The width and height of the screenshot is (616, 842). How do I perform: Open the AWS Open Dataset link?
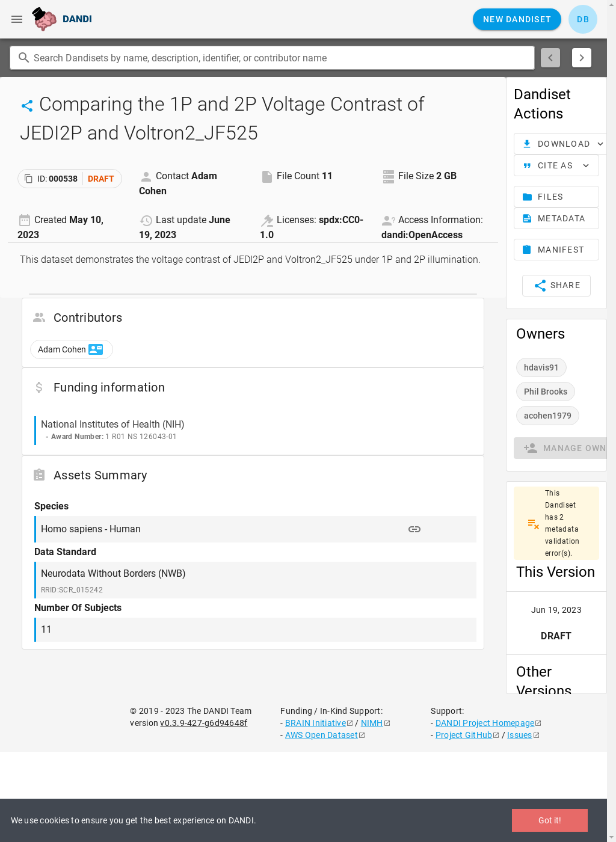(x=321, y=736)
